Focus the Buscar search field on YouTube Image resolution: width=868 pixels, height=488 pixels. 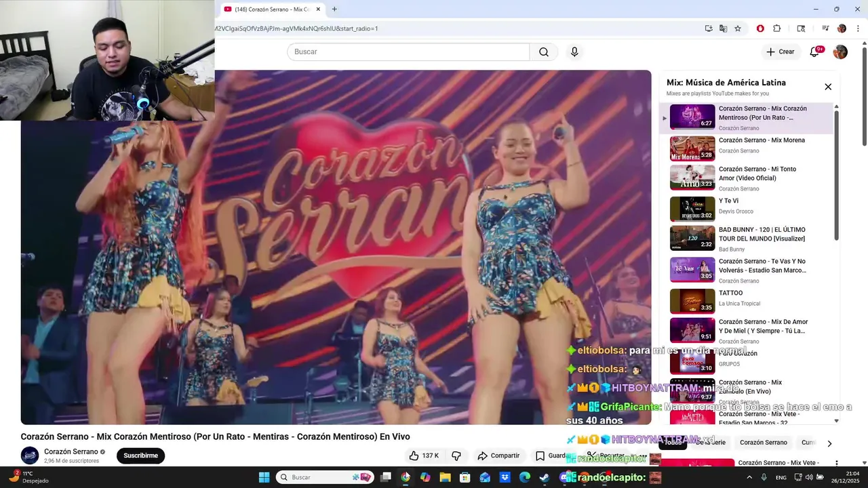click(x=408, y=52)
